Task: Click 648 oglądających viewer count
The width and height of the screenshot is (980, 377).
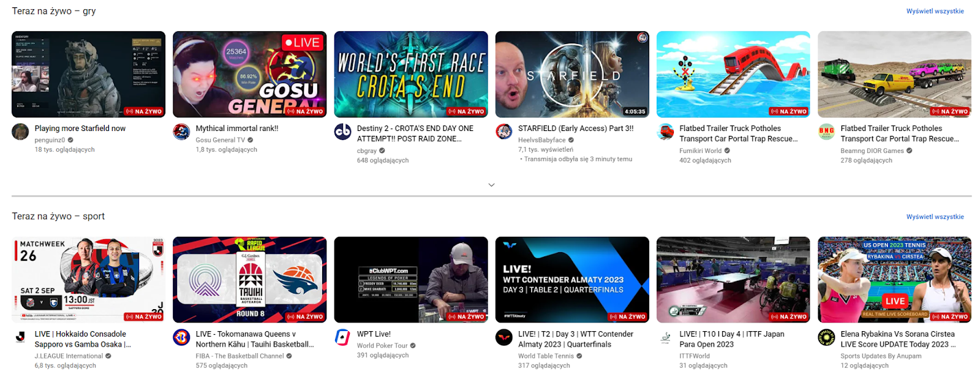Action: 383,160
